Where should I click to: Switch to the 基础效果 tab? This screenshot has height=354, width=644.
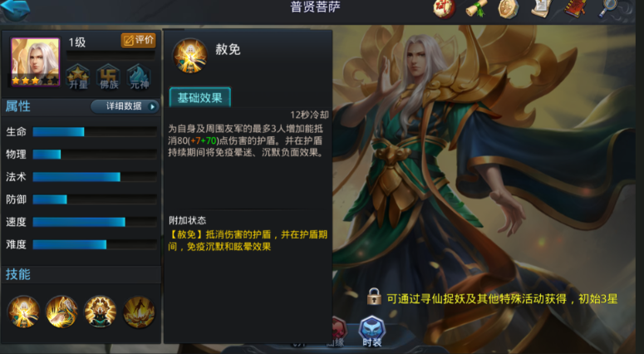pos(200,98)
